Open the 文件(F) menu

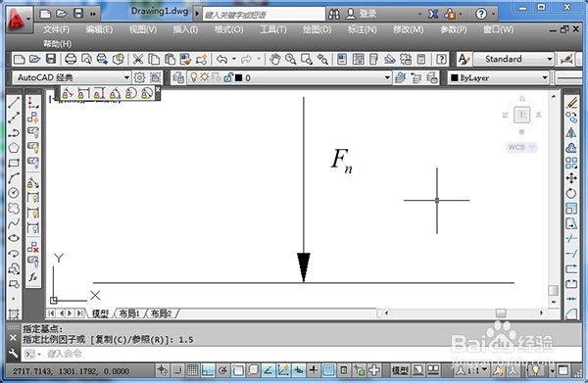(x=56, y=29)
